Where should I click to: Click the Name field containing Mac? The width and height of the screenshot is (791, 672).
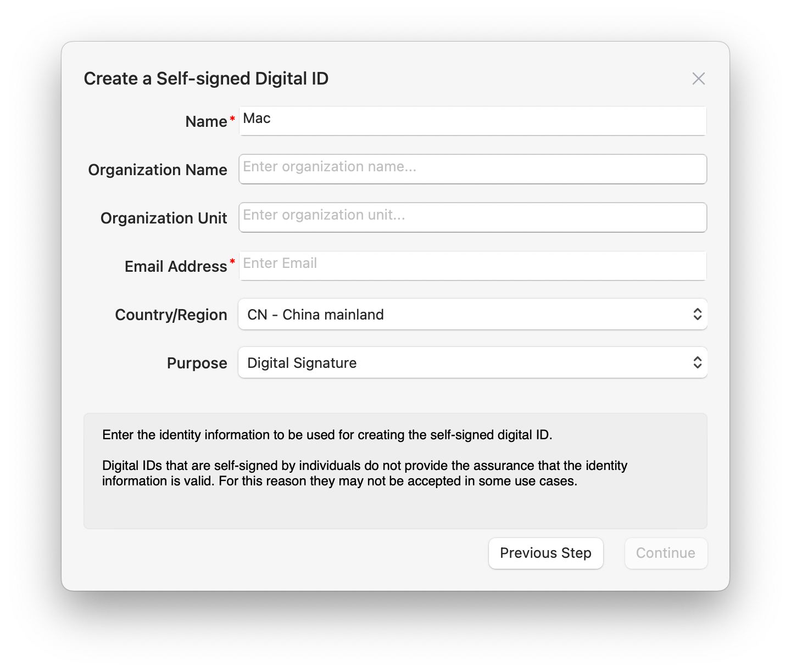472,121
